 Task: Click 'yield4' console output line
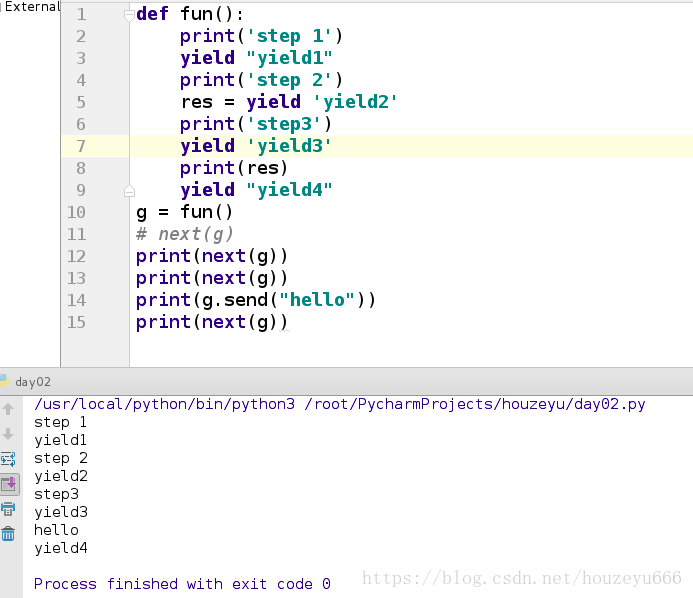click(x=61, y=548)
